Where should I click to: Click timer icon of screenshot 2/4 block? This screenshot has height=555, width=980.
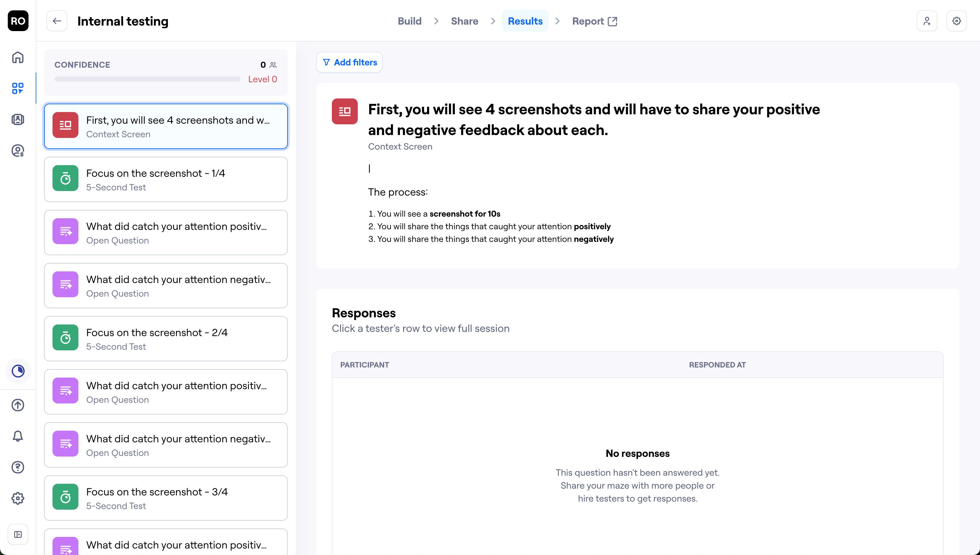click(65, 337)
